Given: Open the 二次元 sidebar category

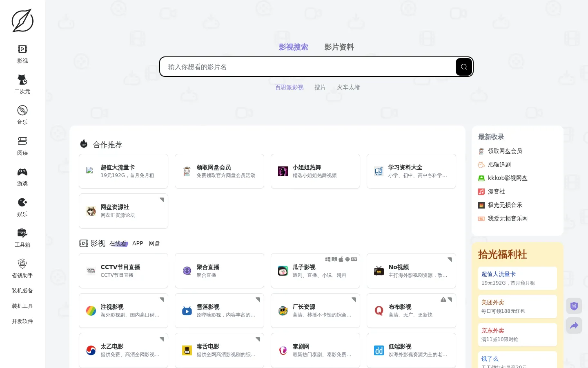Looking at the screenshot, I should pos(22,85).
